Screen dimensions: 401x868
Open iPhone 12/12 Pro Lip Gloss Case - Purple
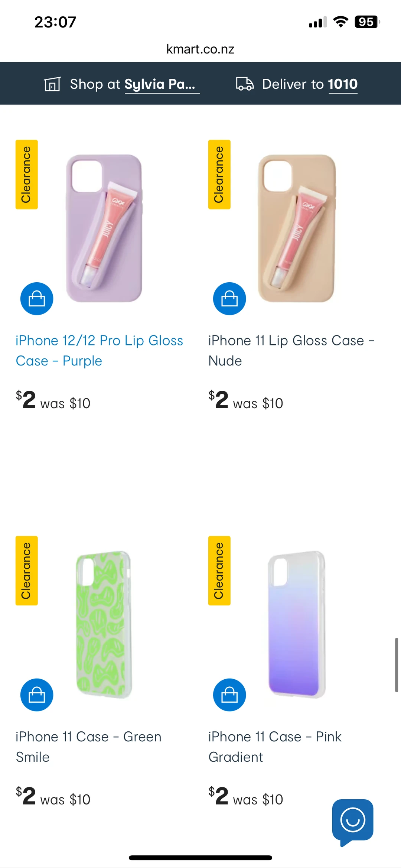(99, 351)
